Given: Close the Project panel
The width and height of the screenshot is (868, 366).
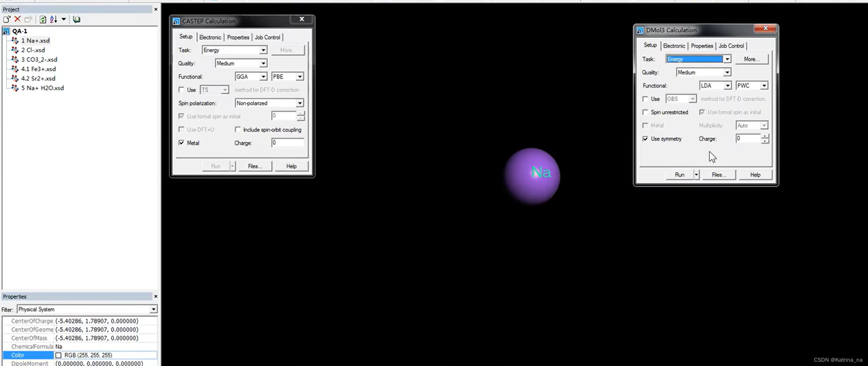Looking at the screenshot, I should pos(155,9).
